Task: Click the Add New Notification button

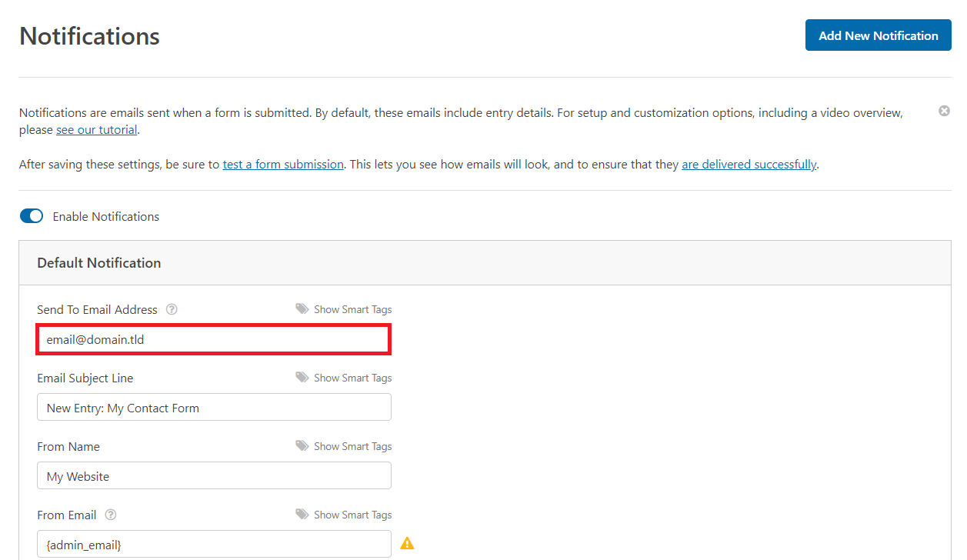Action: (878, 35)
